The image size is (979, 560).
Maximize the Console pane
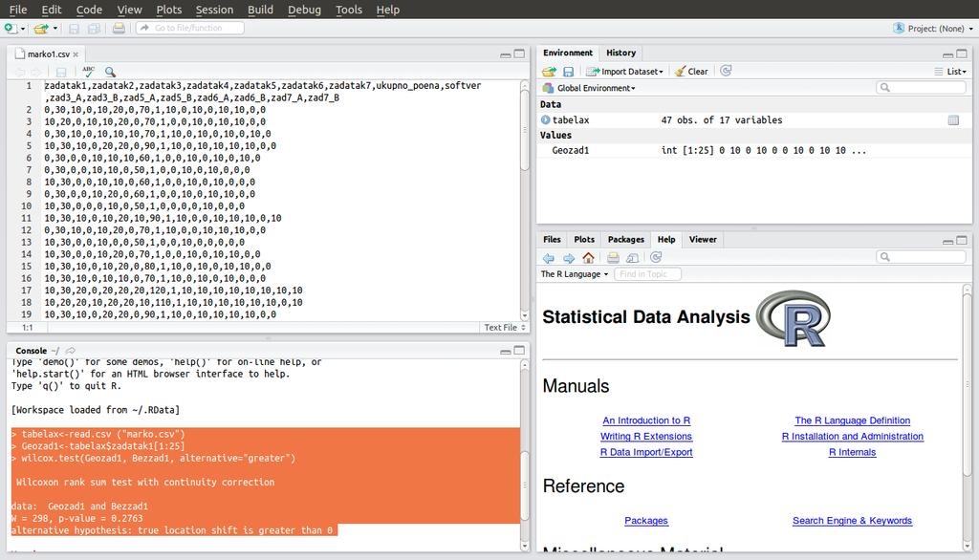coord(519,351)
